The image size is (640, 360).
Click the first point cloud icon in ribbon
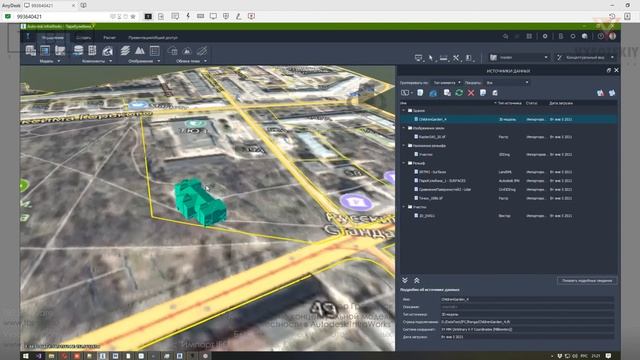click(x=172, y=51)
